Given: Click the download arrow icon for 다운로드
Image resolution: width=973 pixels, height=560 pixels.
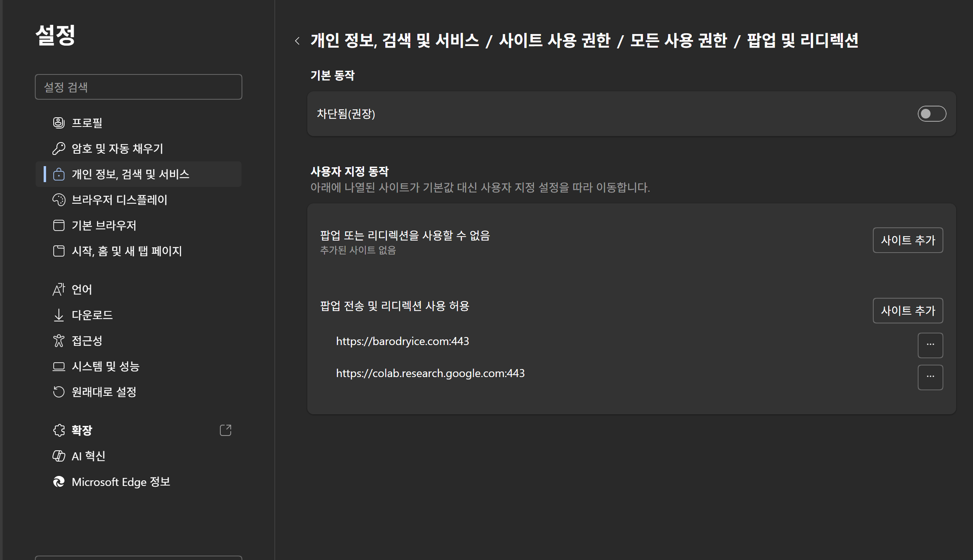Looking at the screenshot, I should coord(59,315).
